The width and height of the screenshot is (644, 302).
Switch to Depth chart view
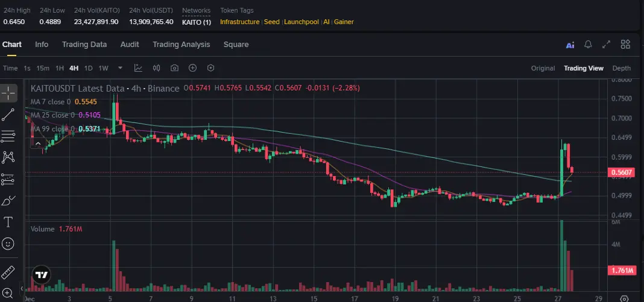[622, 68]
